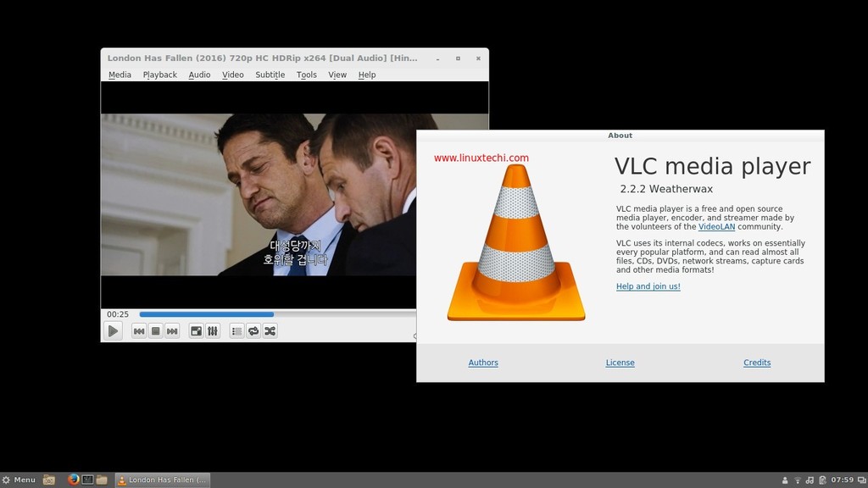Minimize the VLC player window
The width and height of the screenshot is (868, 488).
(438, 58)
